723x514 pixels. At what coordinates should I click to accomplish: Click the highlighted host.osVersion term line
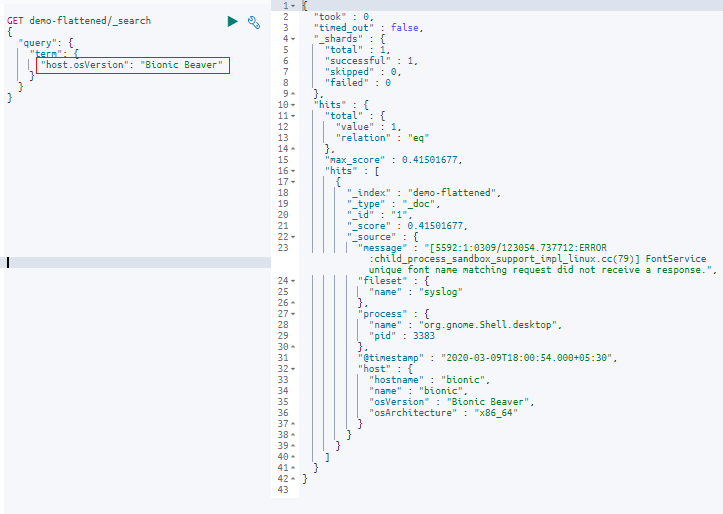click(133, 65)
